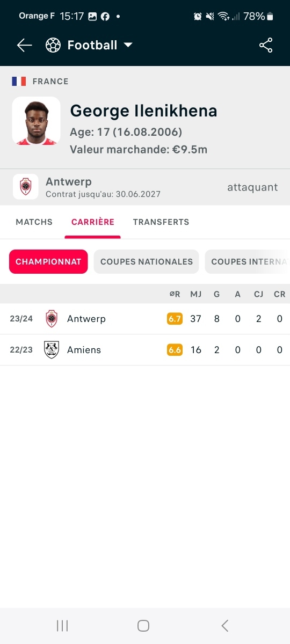
Task: Tap the Amiens crest in 22/23 row
Action: click(52, 350)
